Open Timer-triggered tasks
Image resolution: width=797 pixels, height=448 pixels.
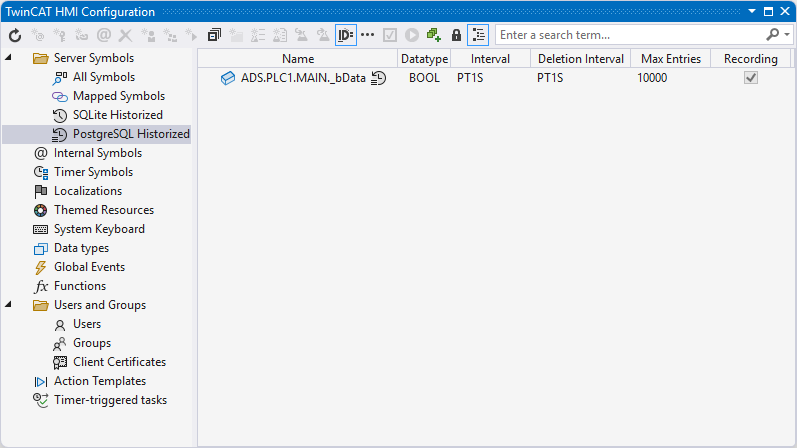point(110,400)
